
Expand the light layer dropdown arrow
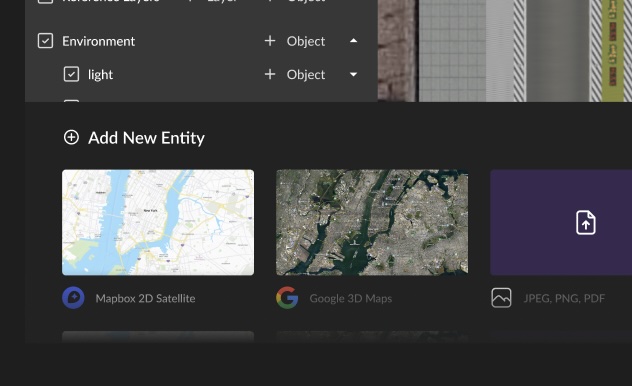tap(353, 74)
